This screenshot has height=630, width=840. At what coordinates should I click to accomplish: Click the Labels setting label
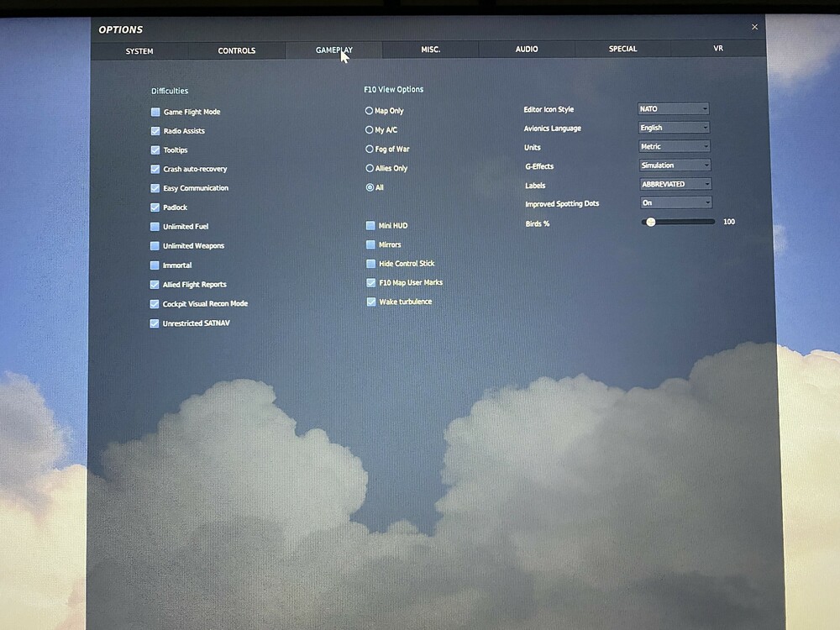pos(535,186)
